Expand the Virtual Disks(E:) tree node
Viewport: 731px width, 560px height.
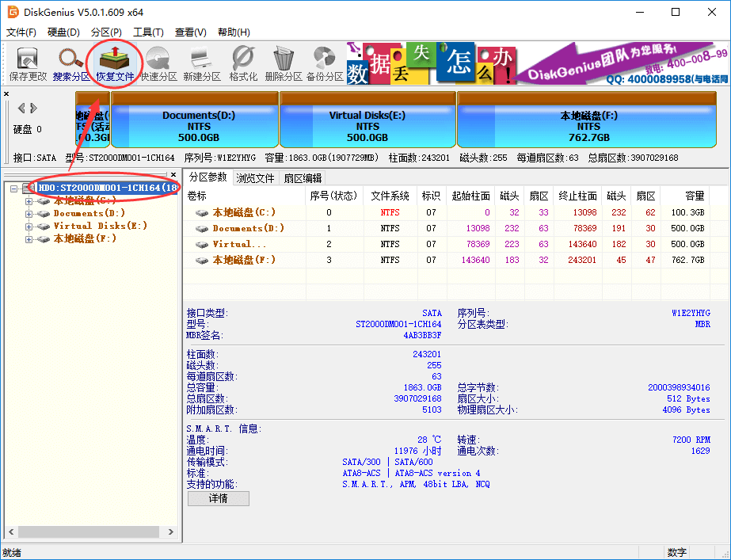(29, 227)
